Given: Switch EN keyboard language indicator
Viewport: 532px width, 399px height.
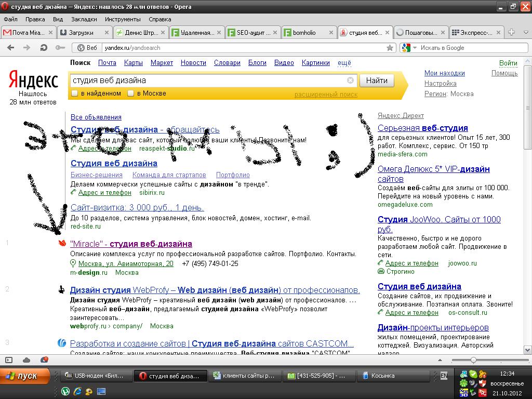Looking at the screenshot, I should [x=444, y=376].
